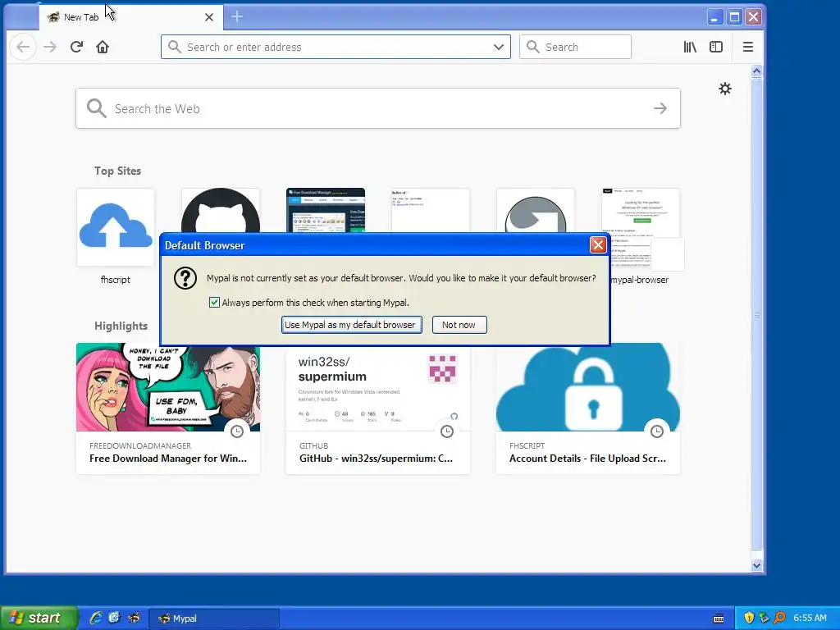840x630 pixels.
Task: Click Use Mypal as my default browser
Action: coord(351,325)
